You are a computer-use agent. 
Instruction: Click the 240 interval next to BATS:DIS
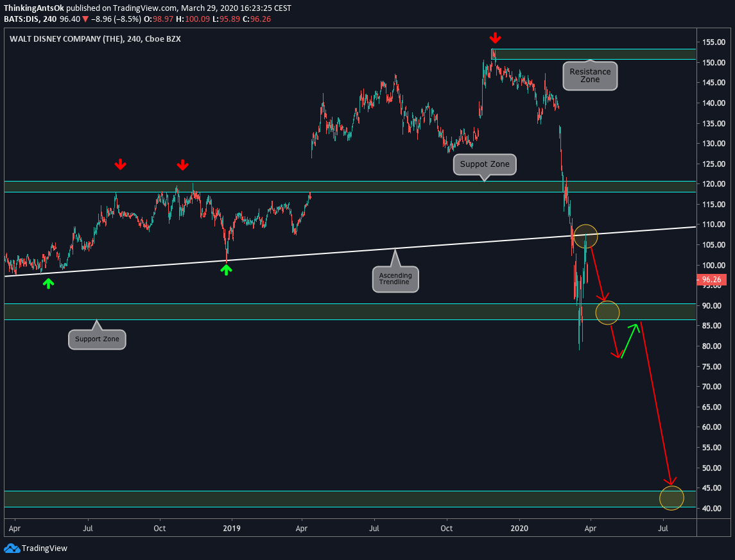tap(49, 19)
